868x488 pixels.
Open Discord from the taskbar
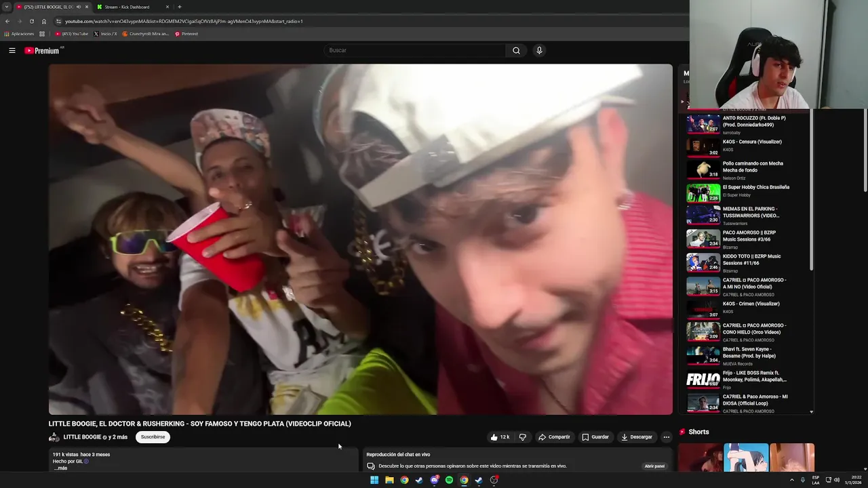pos(434,480)
